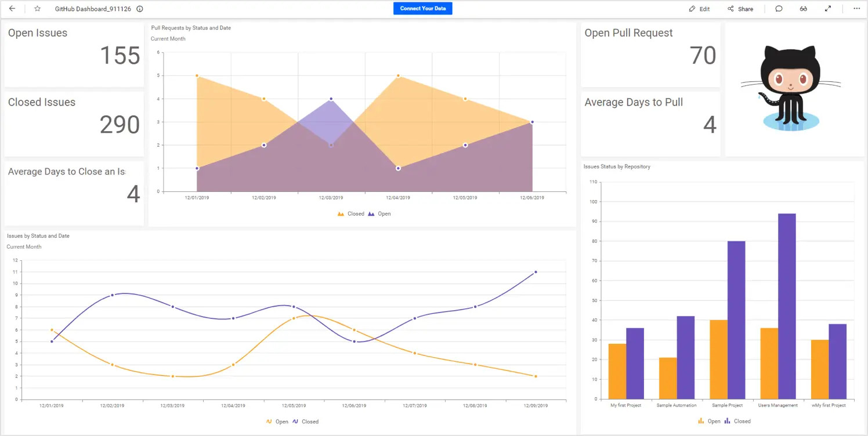The image size is (868, 436).
Task: Enter fullscreen with the expand arrows icon
Action: 827,9
